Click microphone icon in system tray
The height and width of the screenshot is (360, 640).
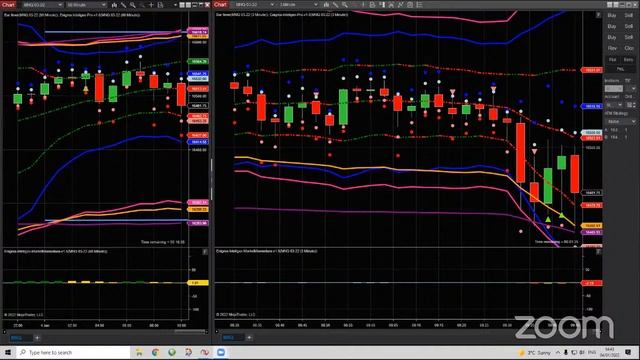566,352
